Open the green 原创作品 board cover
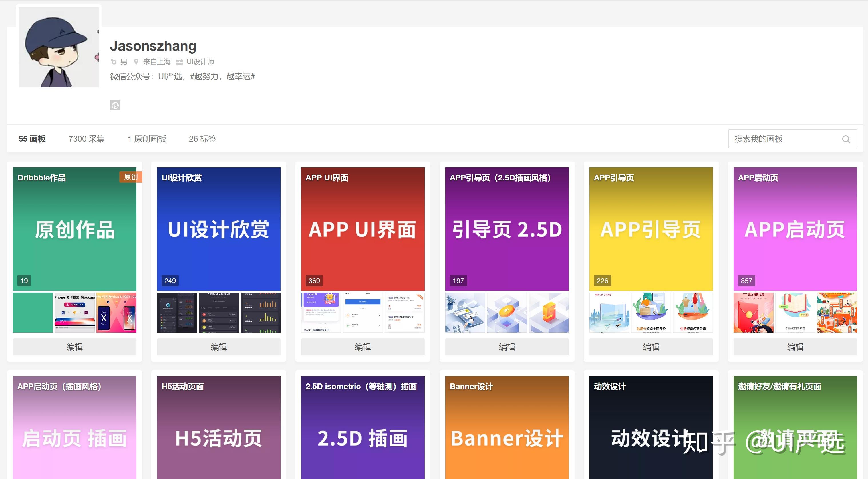Viewport: 868px width, 479px height. coord(74,229)
